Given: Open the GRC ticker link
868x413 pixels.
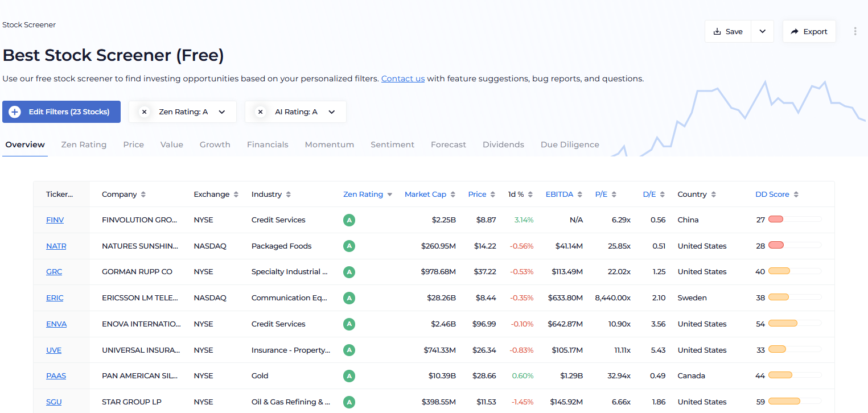Looking at the screenshot, I should (x=54, y=272).
